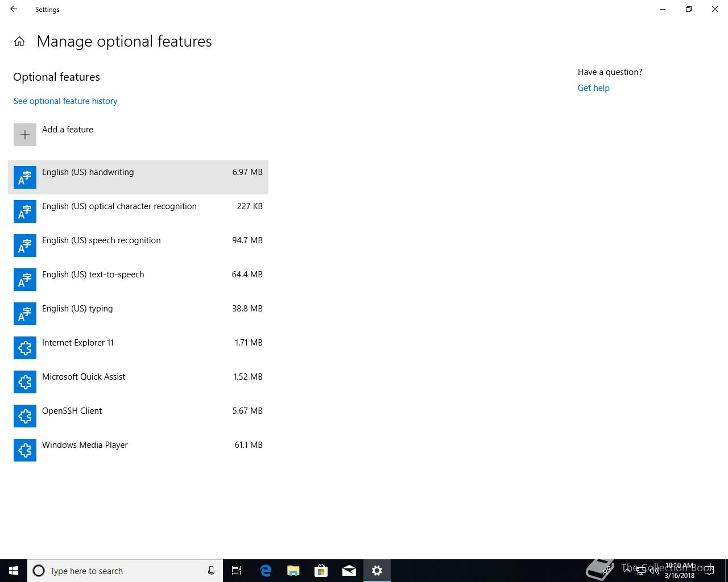Click the English (US) text-to-speech icon
This screenshot has height=582, width=728.
click(25, 280)
